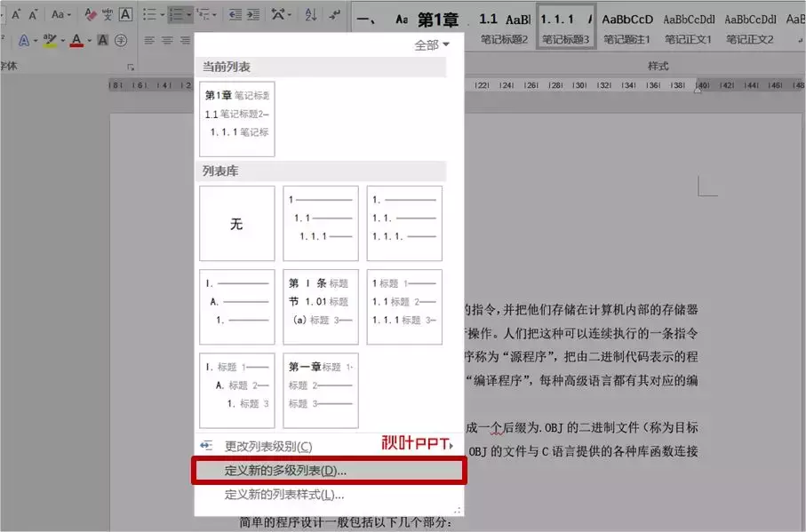Select the 1 标题 1 list thumbnail
Image resolution: width=806 pixels, height=532 pixels.
404,307
